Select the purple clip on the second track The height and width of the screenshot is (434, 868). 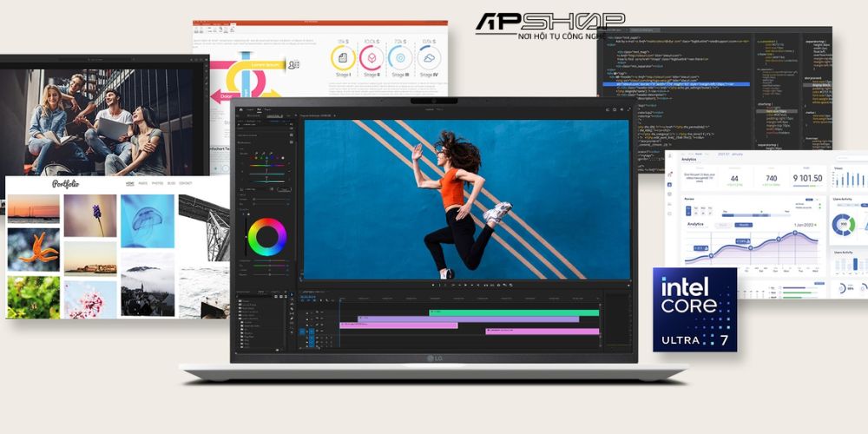pyautogui.click(x=469, y=319)
